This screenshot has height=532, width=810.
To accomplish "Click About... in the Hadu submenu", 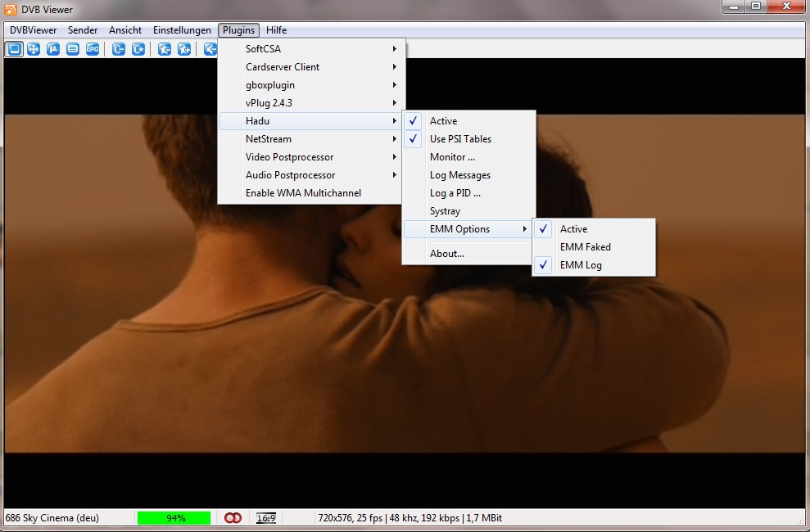I will coord(447,254).
